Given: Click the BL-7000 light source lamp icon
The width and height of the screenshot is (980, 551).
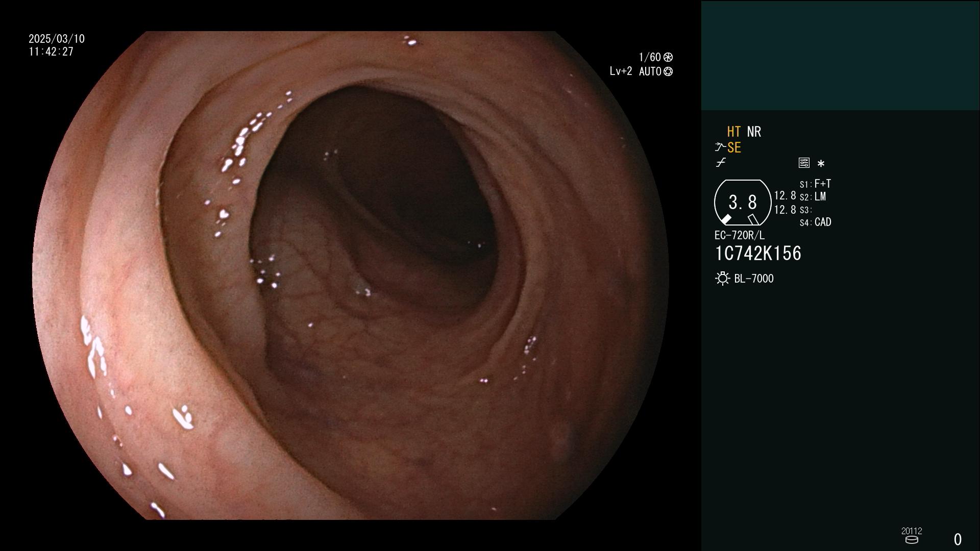Looking at the screenshot, I should 722,279.
